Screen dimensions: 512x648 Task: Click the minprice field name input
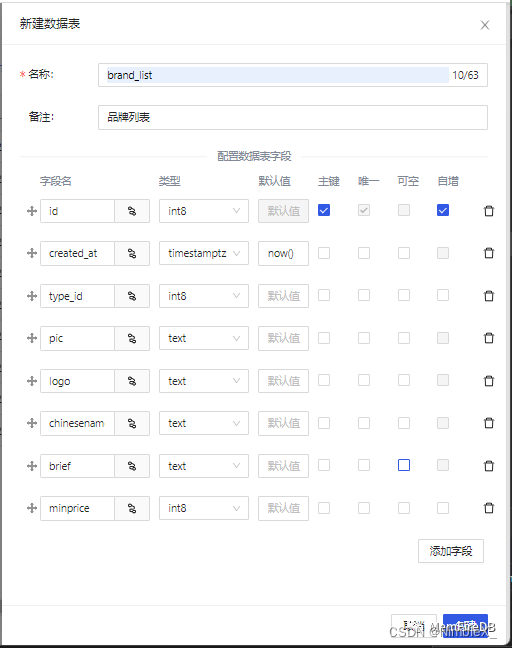click(x=77, y=508)
